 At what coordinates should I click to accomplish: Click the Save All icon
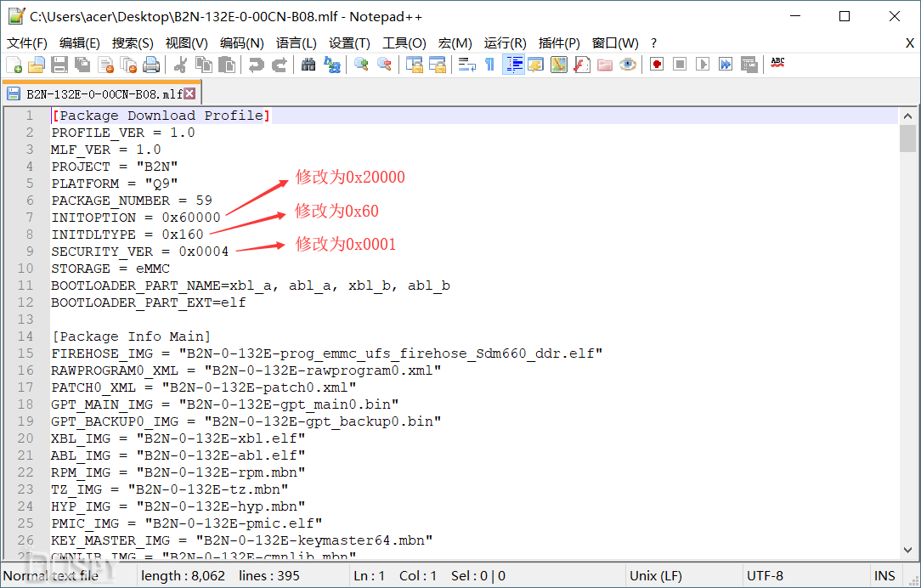coord(82,65)
